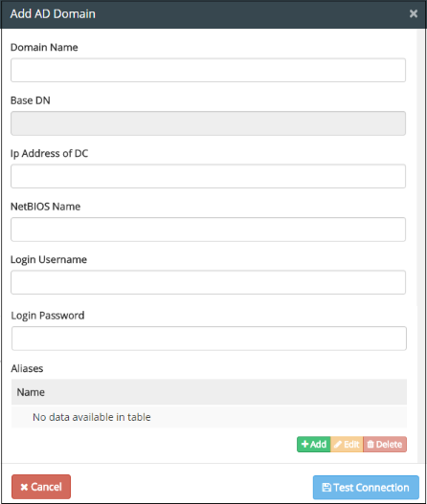The height and width of the screenshot is (504, 427).
Task: Click the floppy disk icon on Test Connection
Action: pos(326,488)
